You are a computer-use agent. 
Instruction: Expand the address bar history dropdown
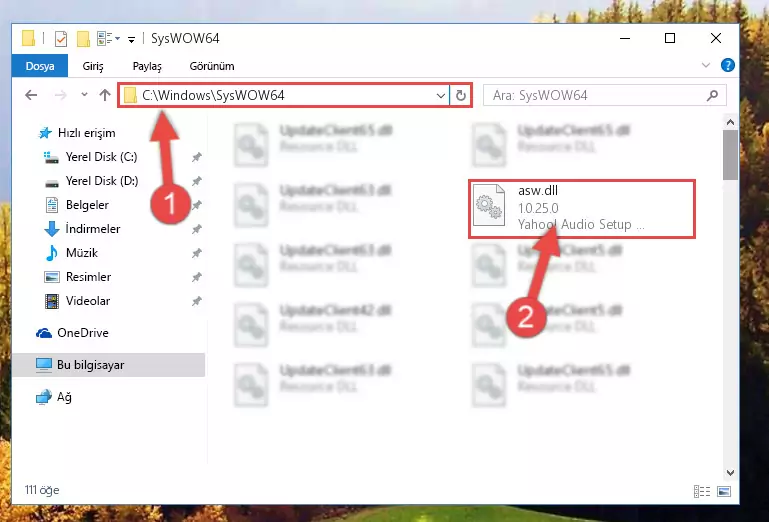pos(441,95)
